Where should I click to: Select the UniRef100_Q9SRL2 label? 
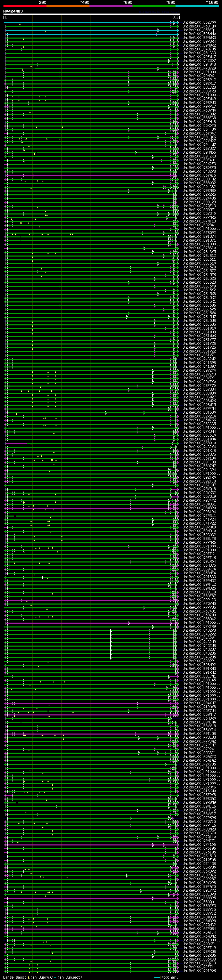tap(199, 80)
